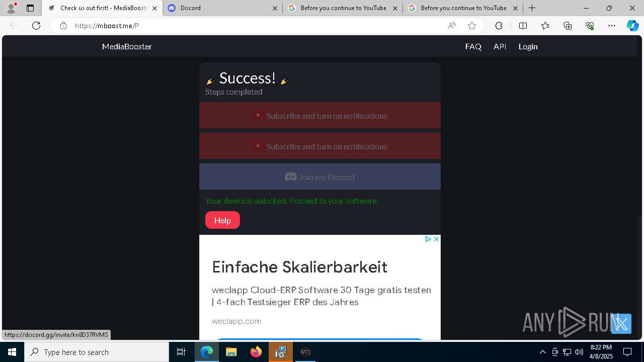Open the Favorites list
The height and width of the screenshot is (362, 644).
[545, 26]
